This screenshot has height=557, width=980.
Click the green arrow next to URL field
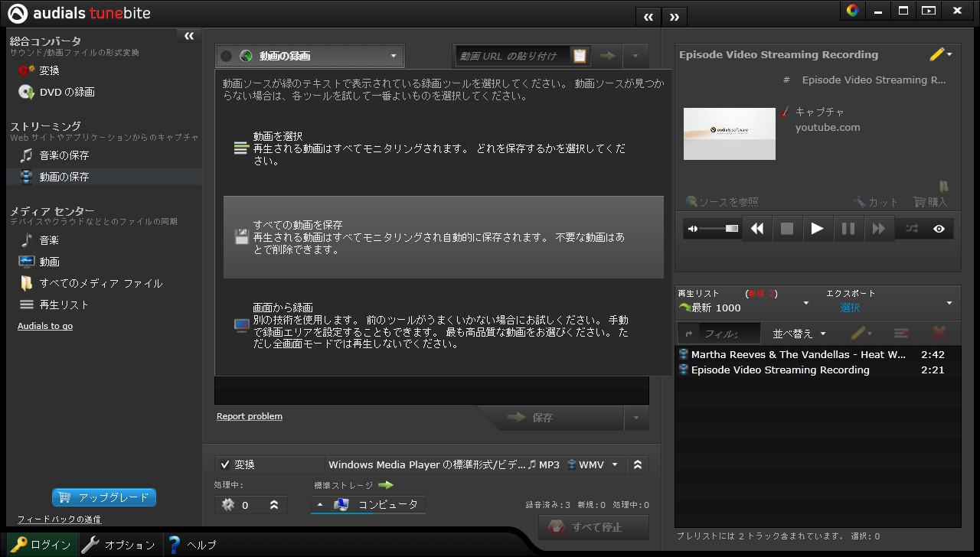click(607, 56)
